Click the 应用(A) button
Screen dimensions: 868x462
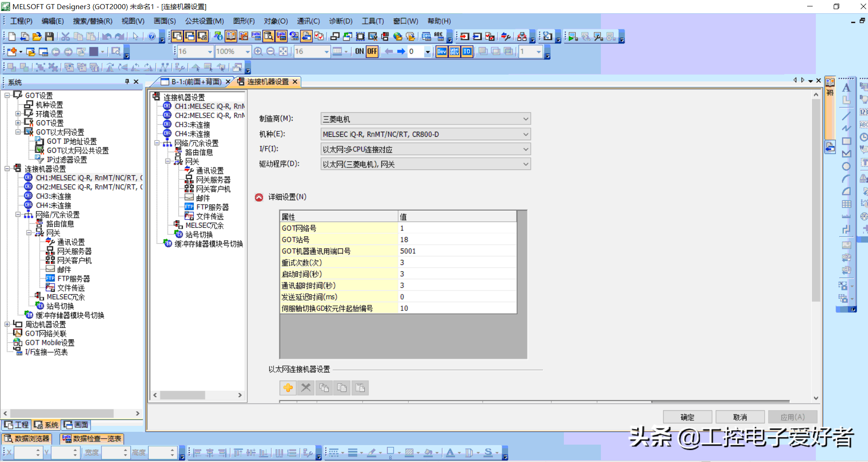793,417
